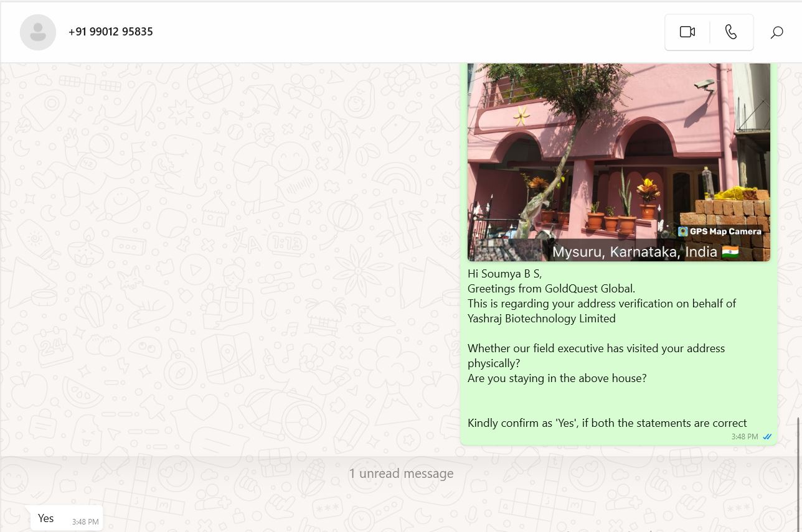
Task: Click the blue double-check read receipt
Action: 767,437
